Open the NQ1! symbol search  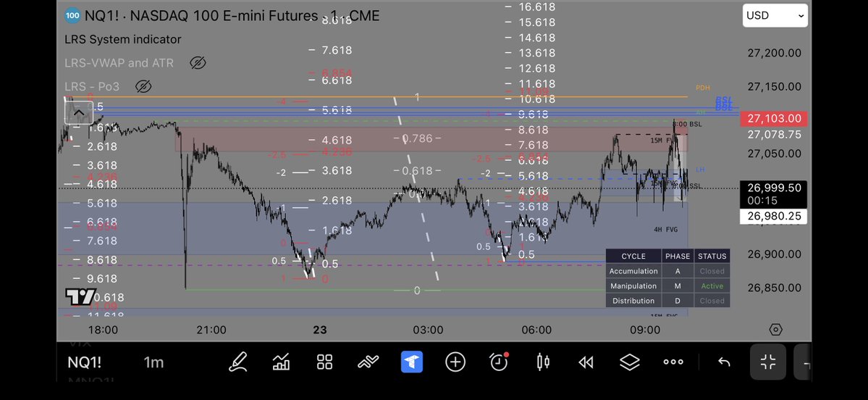coord(85,362)
